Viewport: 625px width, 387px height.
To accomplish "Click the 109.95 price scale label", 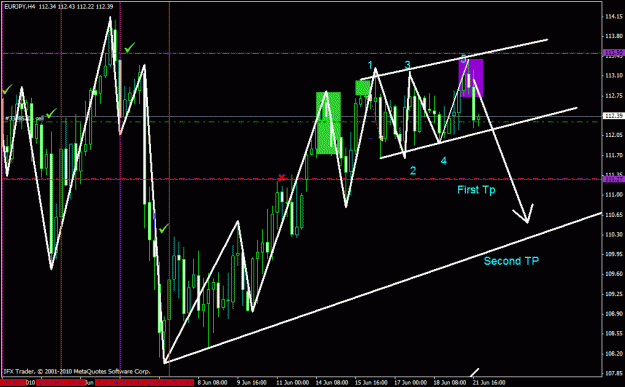I will point(614,254).
